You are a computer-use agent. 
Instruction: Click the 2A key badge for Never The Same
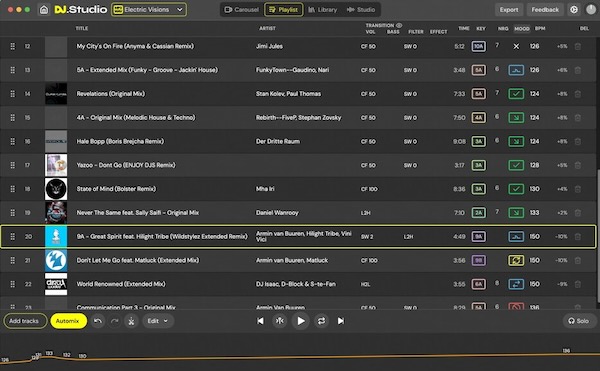click(x=479, y=213)
